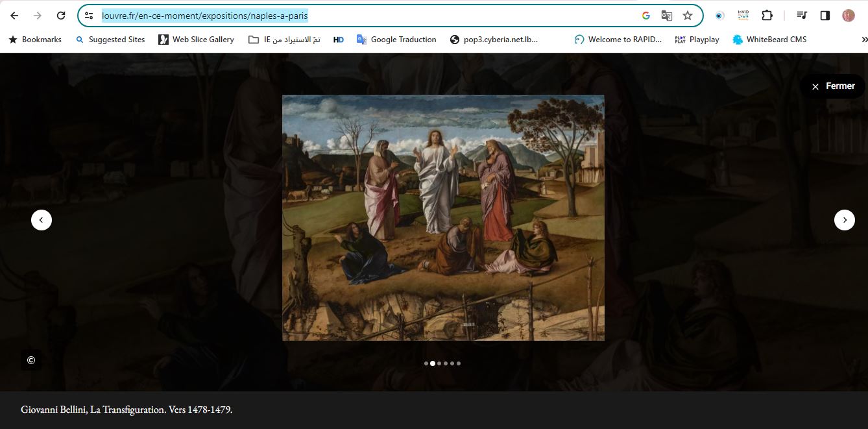
Task: Open the WhiteBeard CMS bookmark
Action: click(769, 40)
